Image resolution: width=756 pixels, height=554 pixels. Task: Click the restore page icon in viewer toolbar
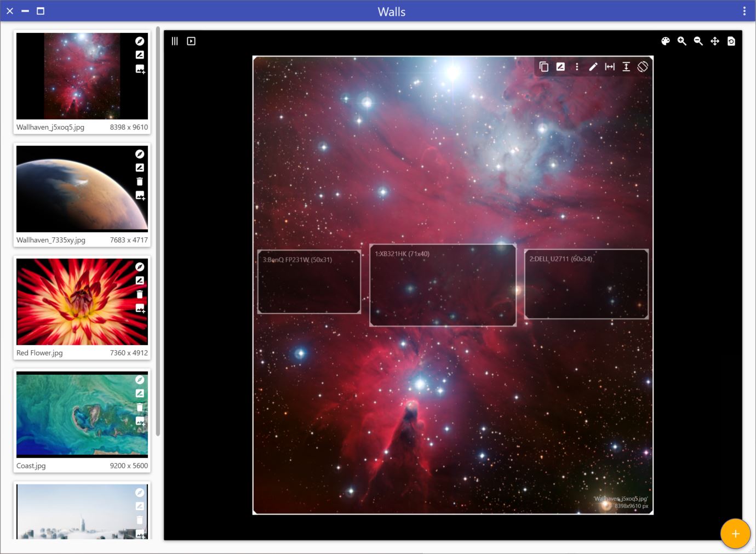pos(731,41)
